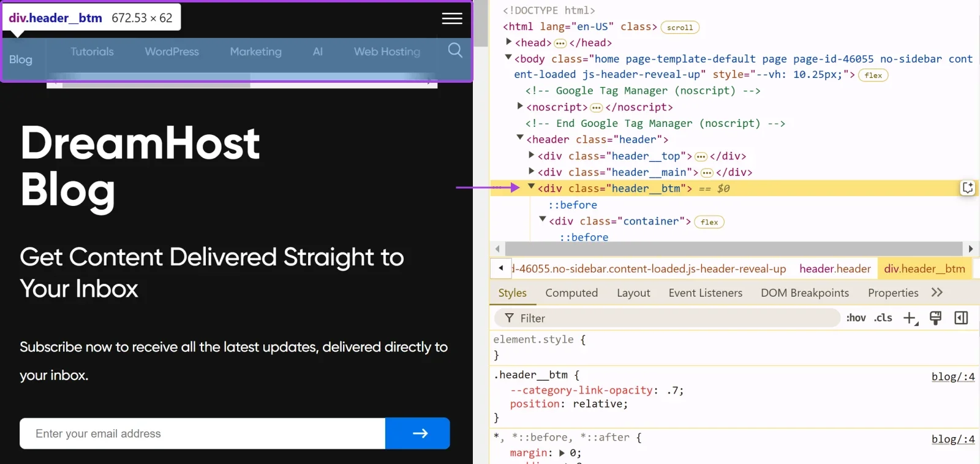Switch to the Event Listeners tab
980x464 pixels.
point(705,293)
